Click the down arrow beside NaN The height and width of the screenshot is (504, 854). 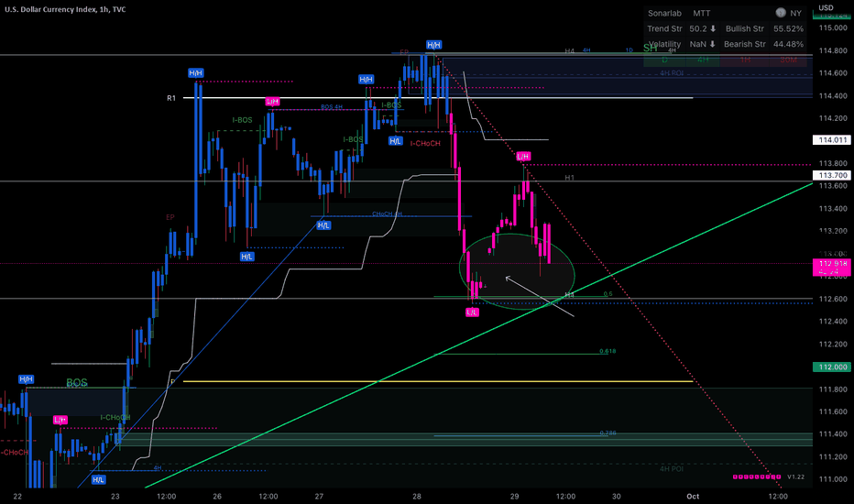pyautogui.click(x=712, y=44)
